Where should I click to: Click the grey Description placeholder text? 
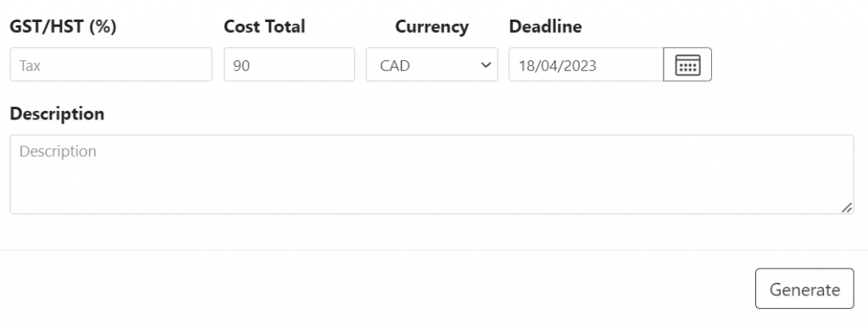pyautogui.click(x=58, y=152)
